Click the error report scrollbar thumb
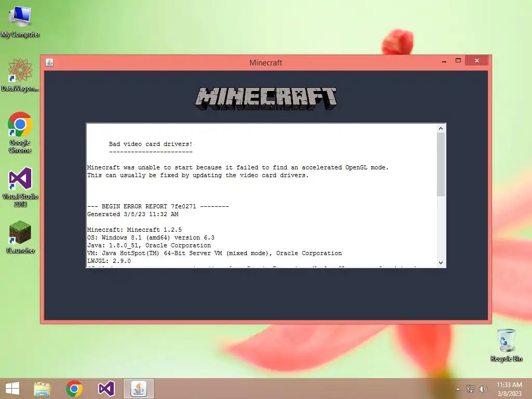The height and width of the screenshot is (399, 532). [441, 164]
